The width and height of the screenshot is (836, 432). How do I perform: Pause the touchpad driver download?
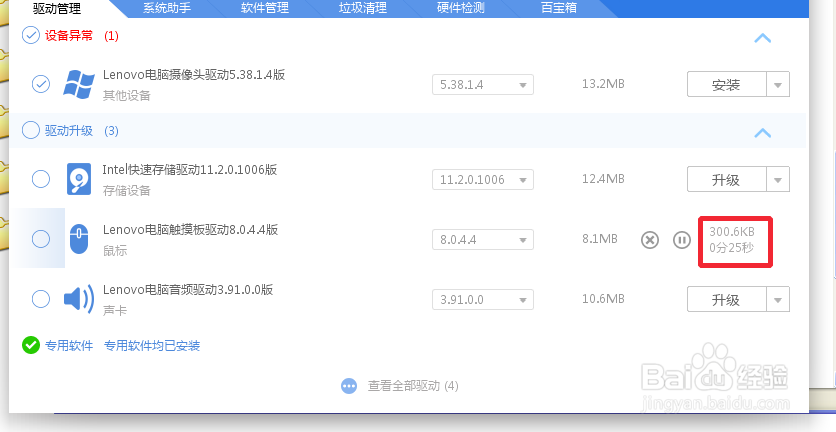pyautogui.click(x=681, y=240)
